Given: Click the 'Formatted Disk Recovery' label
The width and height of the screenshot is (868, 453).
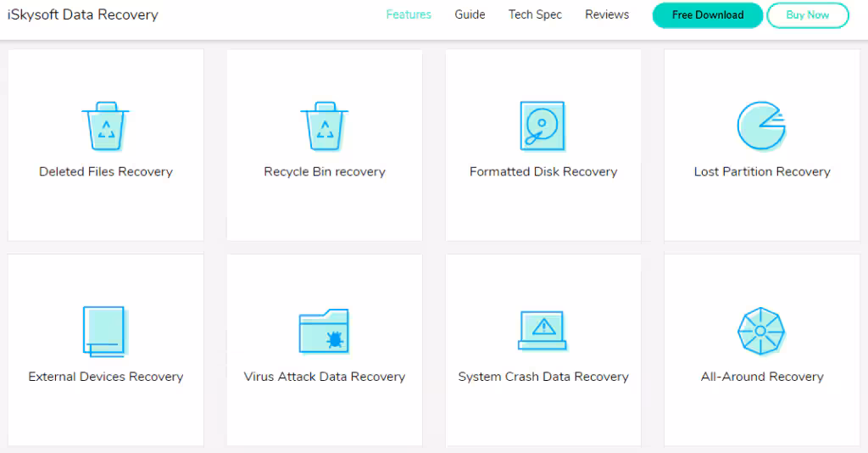Looking at the screenshot, I should (543, 171).
